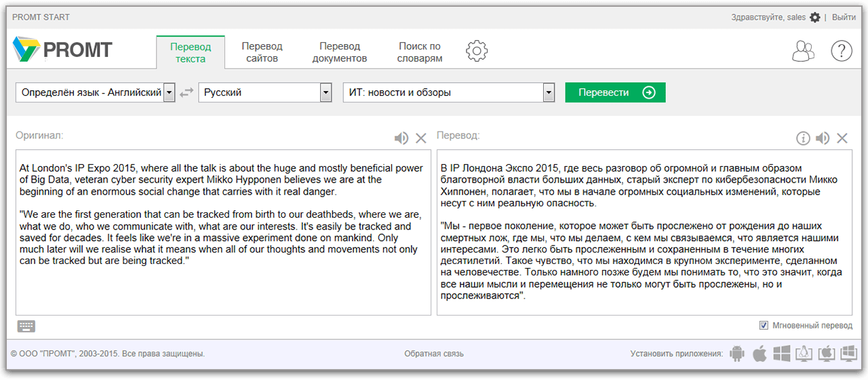Open translation settings gear beside tabs
Viewport: 868px width, 380px height.
point(477,50)
